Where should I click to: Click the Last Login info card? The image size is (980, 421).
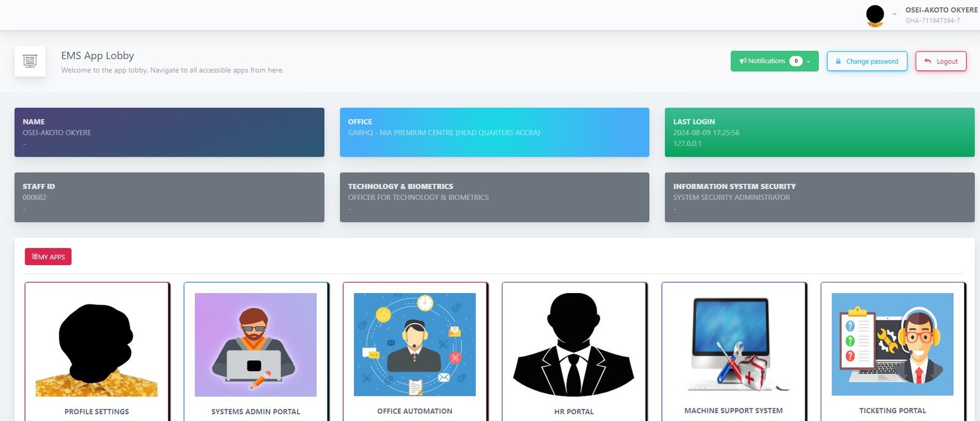(x=820, y=132)
